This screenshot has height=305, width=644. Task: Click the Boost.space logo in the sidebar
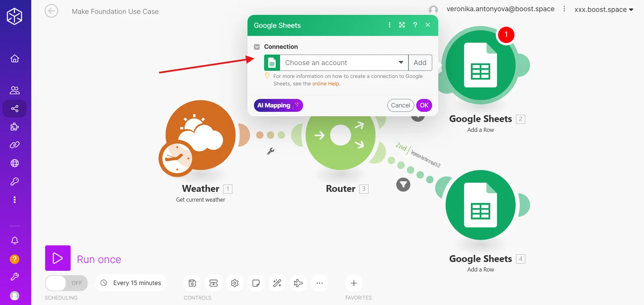pyautogui.click(x=14, y=16)
